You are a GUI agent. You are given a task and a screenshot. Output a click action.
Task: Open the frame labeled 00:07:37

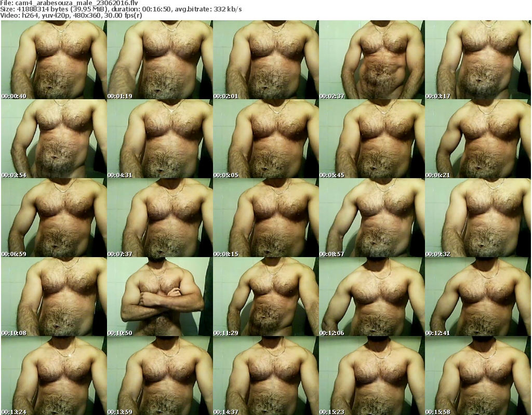[x=160, y=218]
